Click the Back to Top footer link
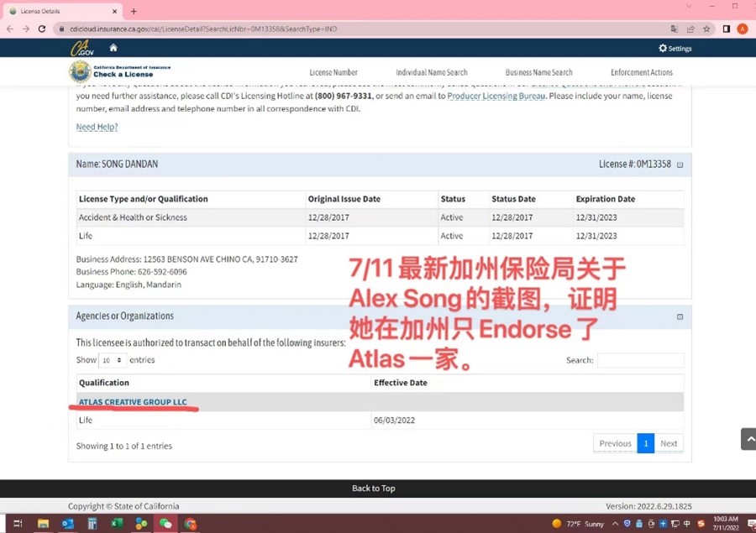 374,489
